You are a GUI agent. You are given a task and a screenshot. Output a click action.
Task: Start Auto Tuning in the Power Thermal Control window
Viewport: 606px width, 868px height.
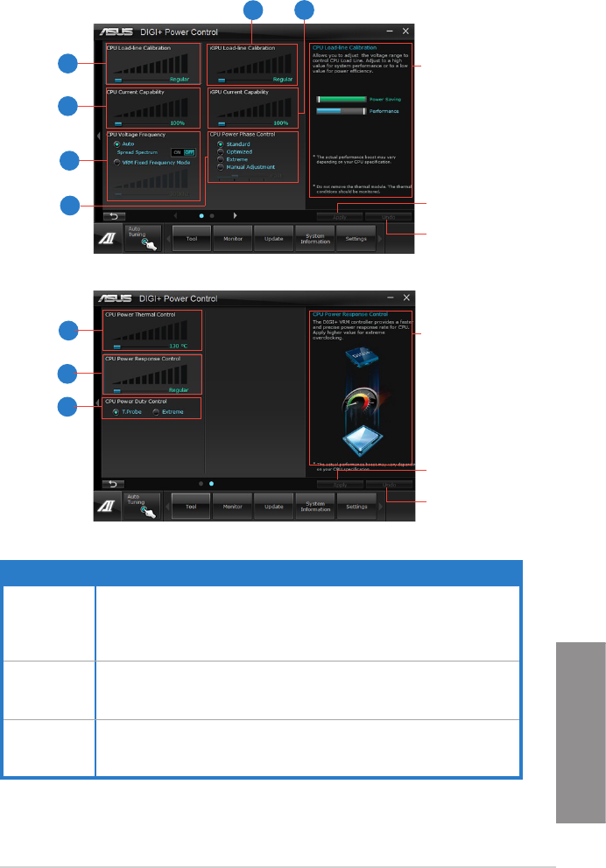pos(142,506)
